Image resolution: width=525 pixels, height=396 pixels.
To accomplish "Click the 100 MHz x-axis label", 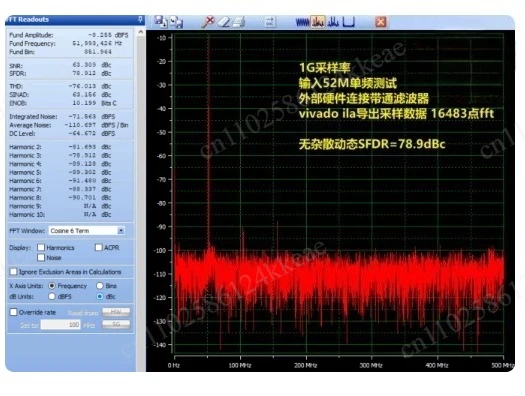I will (x=240, y=365).
